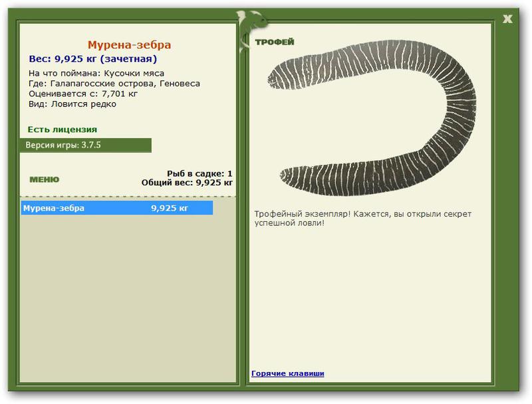Click Вид: Ловится редко text
This screenshot has width=532, height=404.
point(72,104)
